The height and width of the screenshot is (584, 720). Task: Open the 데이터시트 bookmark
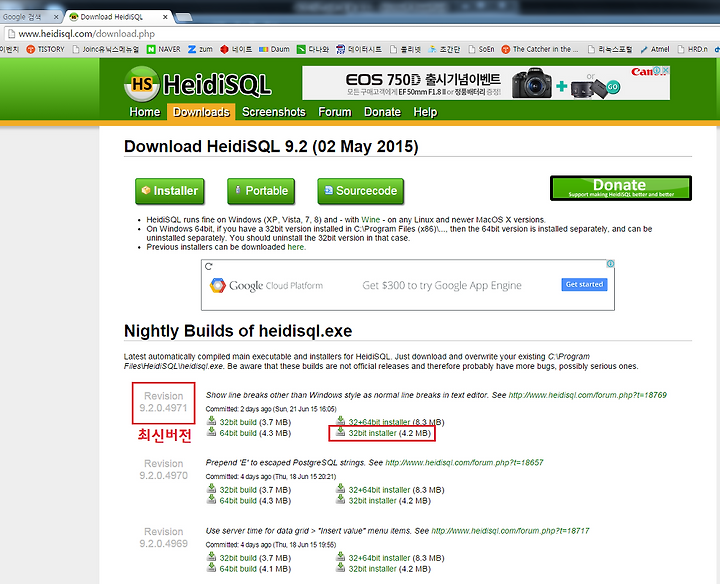pyautogui.click(x=359, y=49)
